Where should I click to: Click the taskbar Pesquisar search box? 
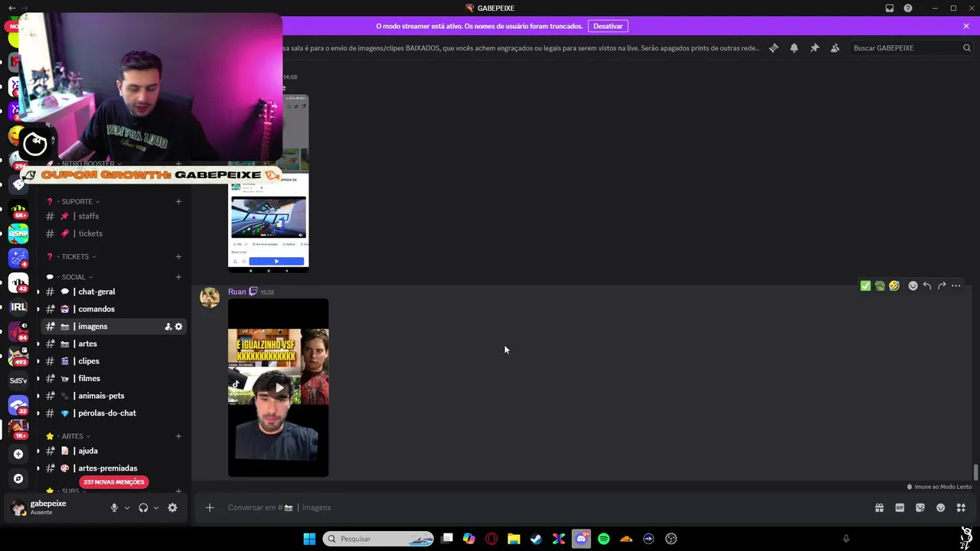(378, 539)
